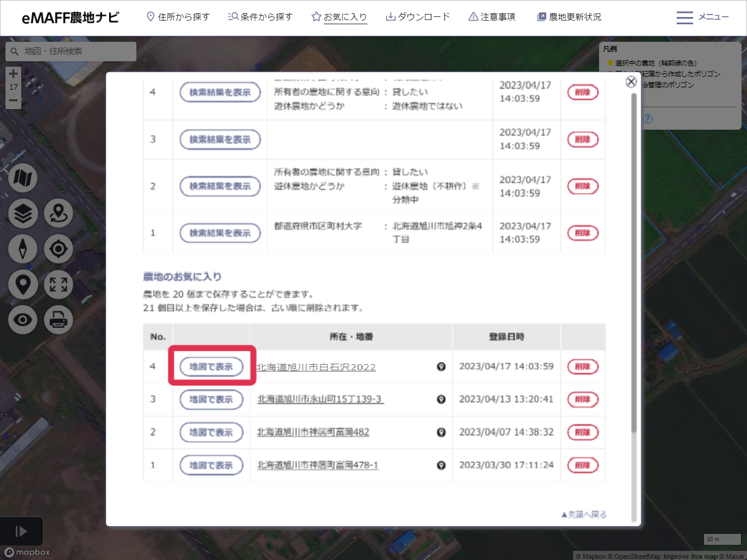Delete favorite farmland 北海道旭川市神居町富岡478-1
Viewport: 747px width, 560px height.
click(x=583, y=465)
